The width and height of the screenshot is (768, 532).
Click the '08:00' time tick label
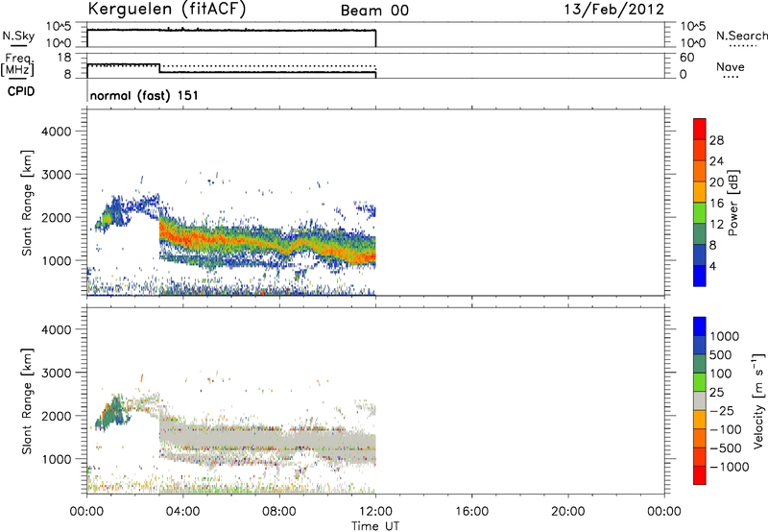(279, 512)
